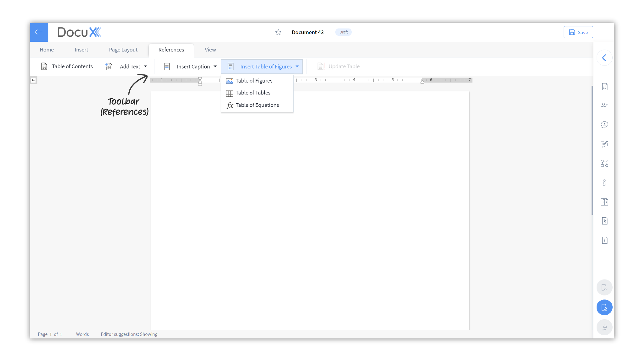Click the document properties sidebar icon

pyautogui.click(x=604, y=240)
